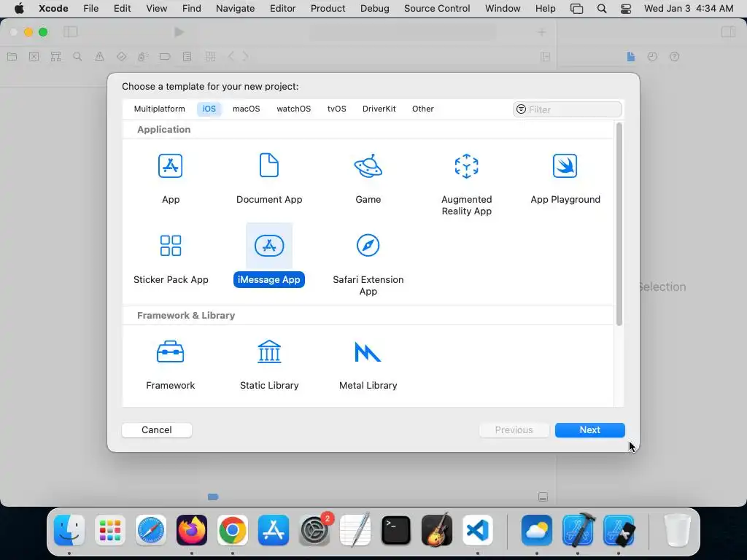Switch to the macOS tab
Screen dimensions: 747x560
tap(247, 109)
